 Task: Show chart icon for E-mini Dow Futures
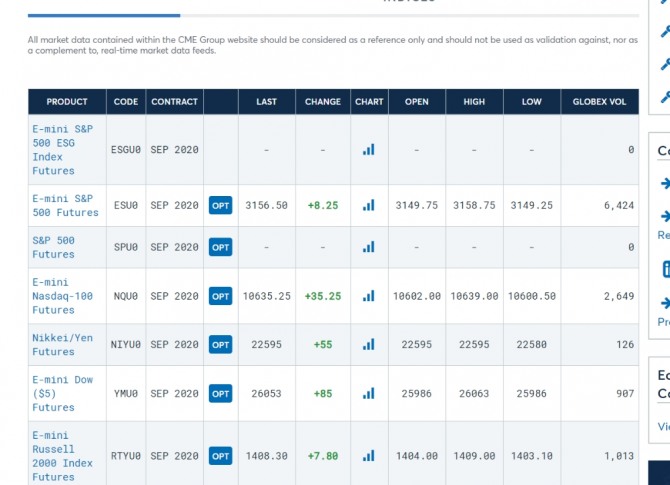point(369,394)
